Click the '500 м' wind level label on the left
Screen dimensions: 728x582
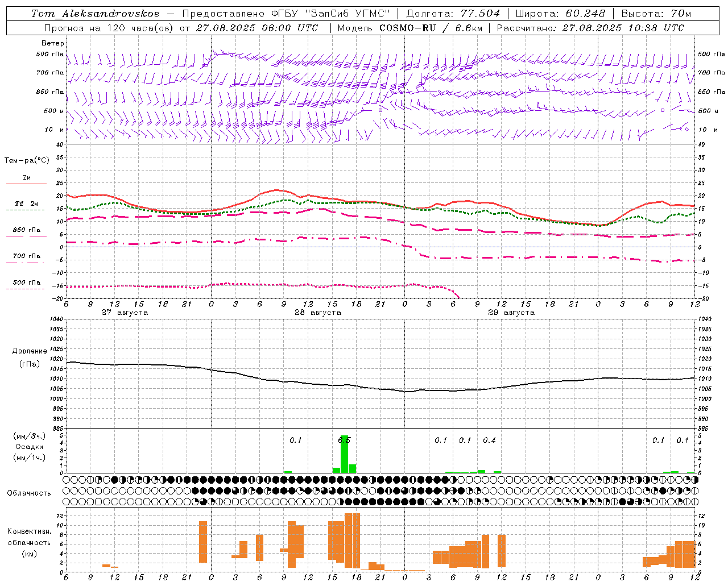[54, 111]
